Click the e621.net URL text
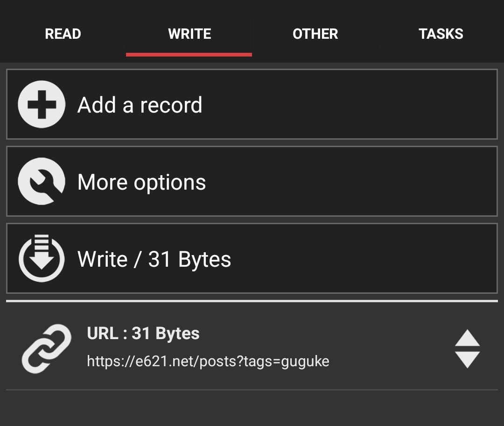The height and width of the screenshot is (426, 504). click(x=208, y=361)
